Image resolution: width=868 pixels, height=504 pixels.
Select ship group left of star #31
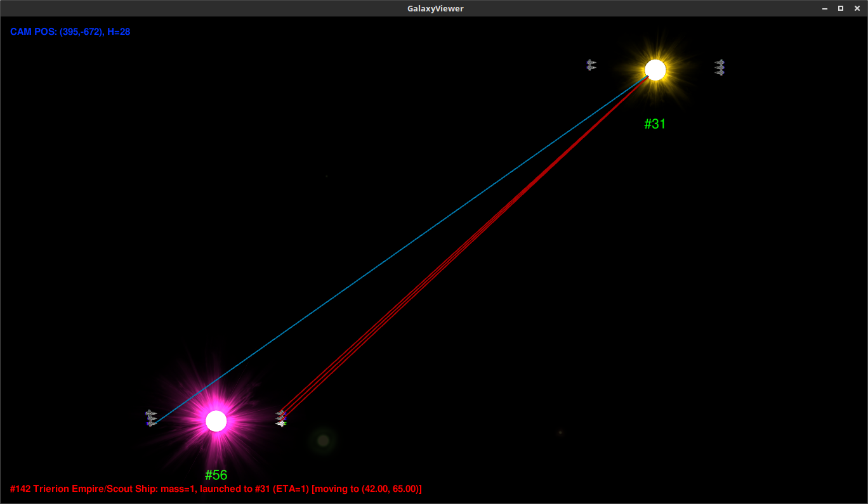point(591,65)
